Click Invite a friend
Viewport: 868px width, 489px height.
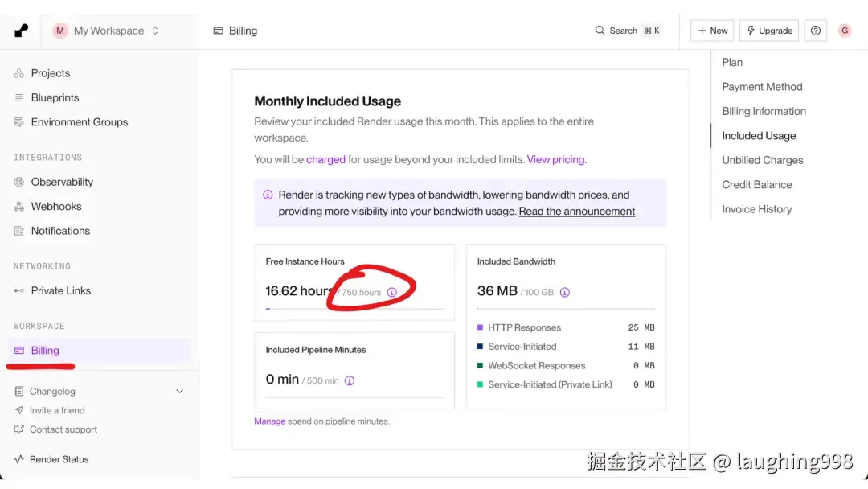57,410
